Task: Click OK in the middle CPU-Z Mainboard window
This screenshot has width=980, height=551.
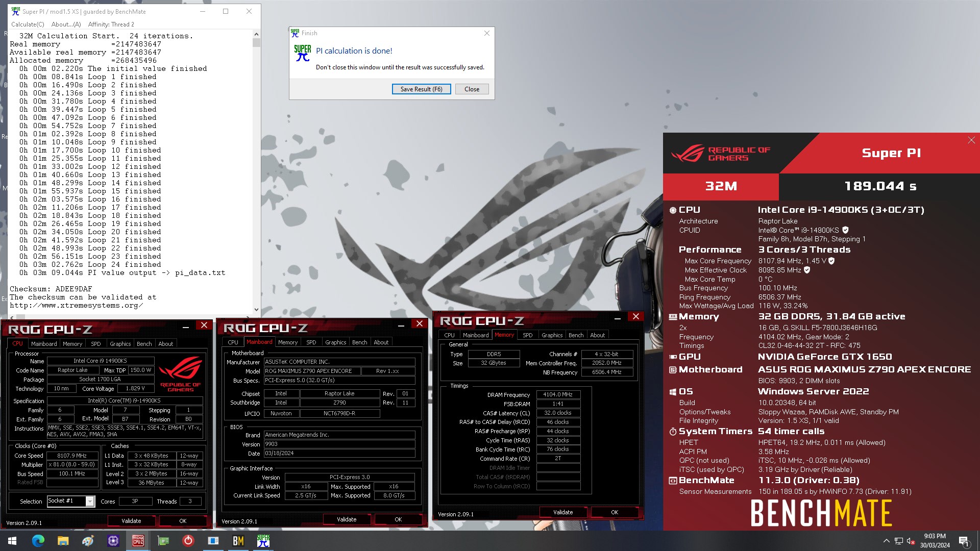Action: 398,519
